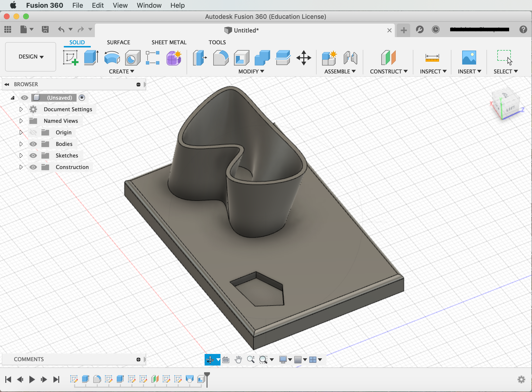Open the job status clock icon
Image resolution: width=532 pixels, height=392 pixels.
pyautogui.click(x=435, y=29)
